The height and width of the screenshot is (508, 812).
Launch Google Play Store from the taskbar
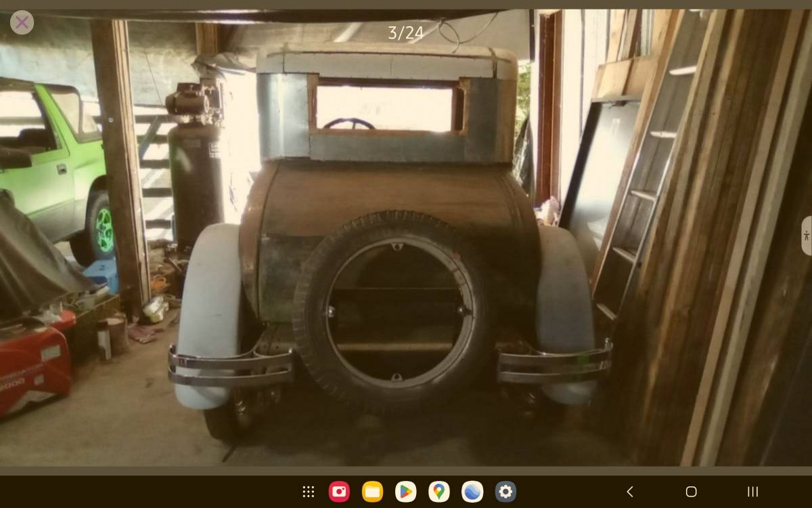click(405, 492)
